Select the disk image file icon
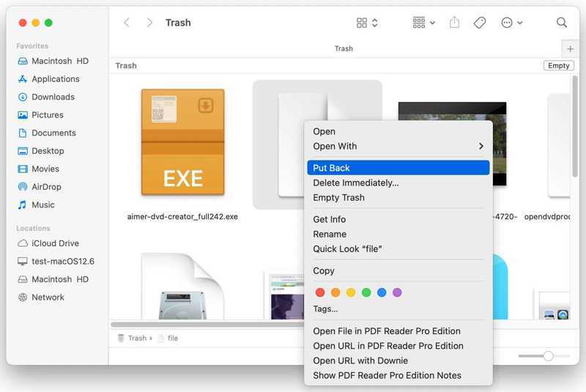The image size is (586, 392). [x=182, y=286]
